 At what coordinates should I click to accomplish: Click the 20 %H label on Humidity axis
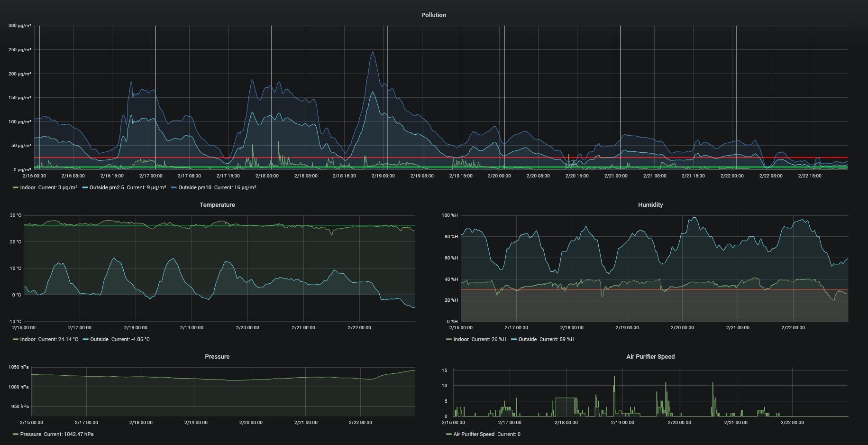tap(451, 300)
